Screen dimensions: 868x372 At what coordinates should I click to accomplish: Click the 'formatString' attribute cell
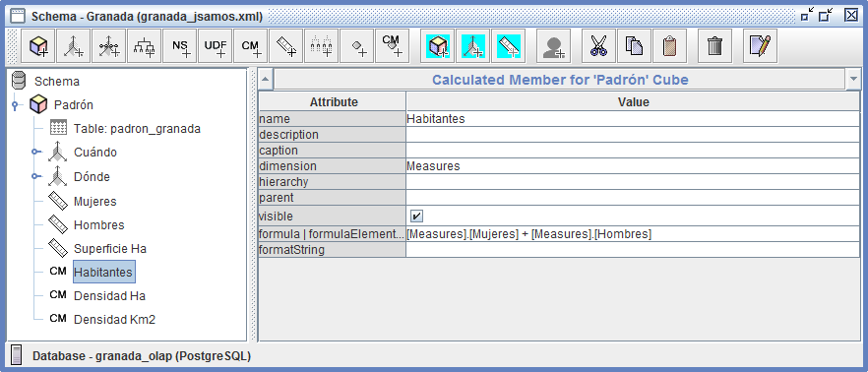pyautogui.click(x=333, y=250)
